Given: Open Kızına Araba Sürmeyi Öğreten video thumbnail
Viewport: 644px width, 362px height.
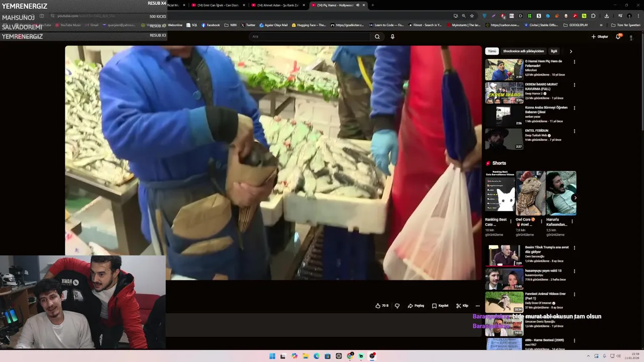Looking at the screenshot, I should click(x=504, y=116).
